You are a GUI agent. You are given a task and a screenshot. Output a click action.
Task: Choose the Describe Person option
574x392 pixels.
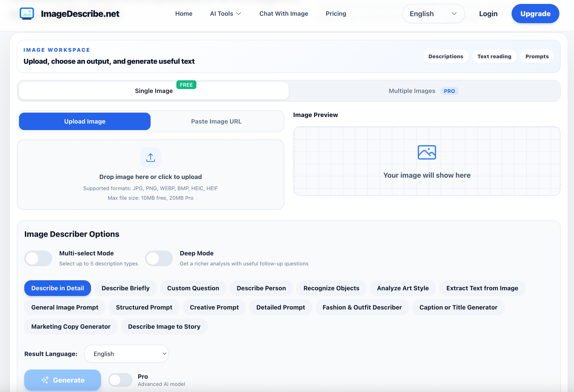point(261,288)
